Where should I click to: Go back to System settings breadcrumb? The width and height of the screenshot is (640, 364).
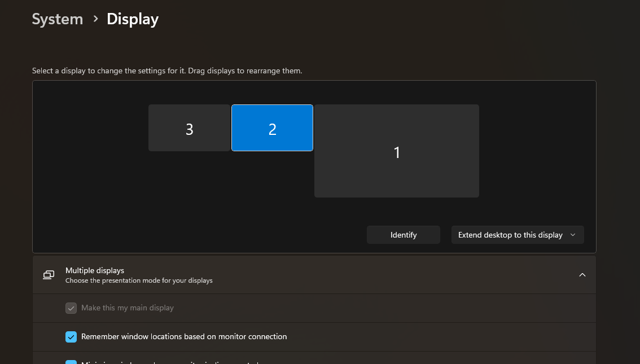[57, 19]
